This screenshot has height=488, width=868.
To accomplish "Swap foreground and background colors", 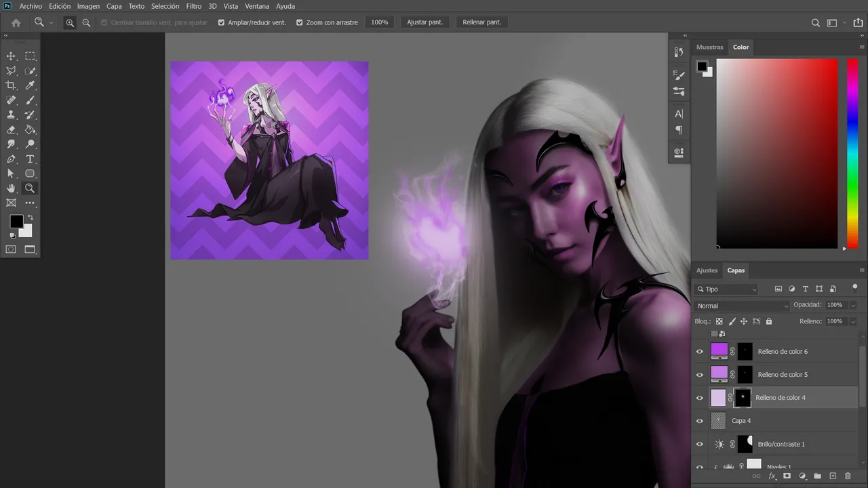I will [x=30, y=218].
